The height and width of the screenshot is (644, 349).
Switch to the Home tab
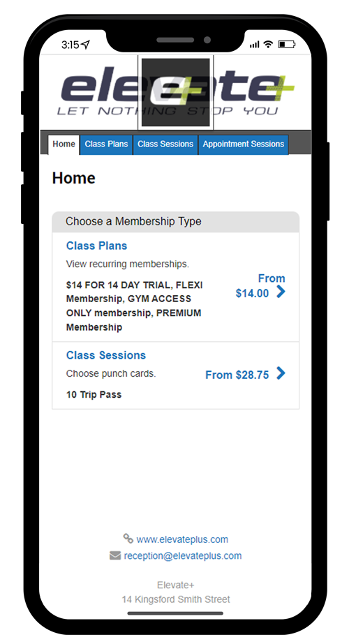pyautogui.click(x=64, y=144)
